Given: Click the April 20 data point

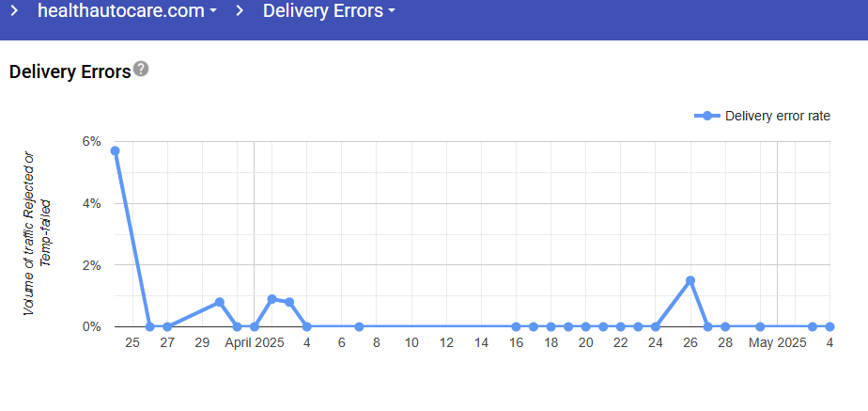Looking at the screenshot, I should click(x=585, y=326).
